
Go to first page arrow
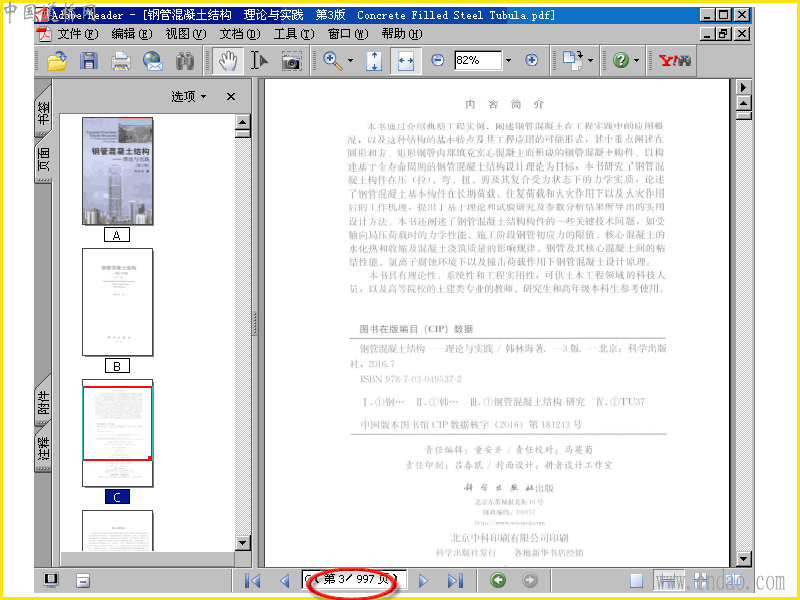click(253, 581)
